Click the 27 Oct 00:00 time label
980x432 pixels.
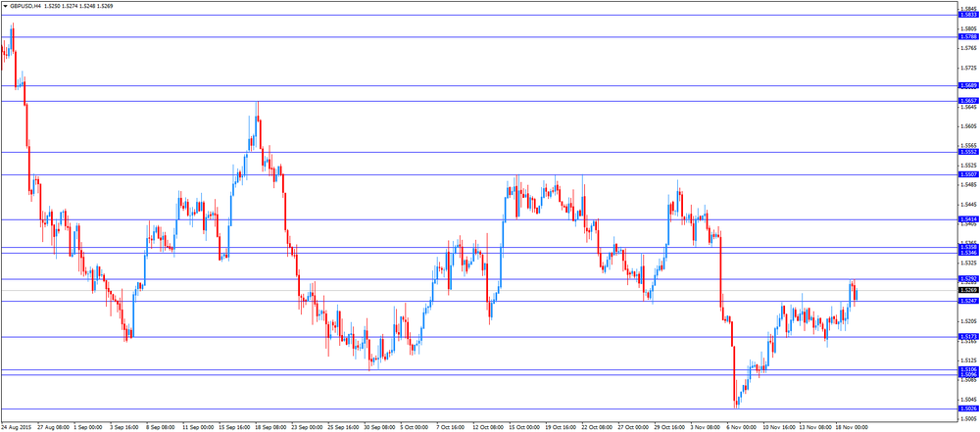[635, 428]
